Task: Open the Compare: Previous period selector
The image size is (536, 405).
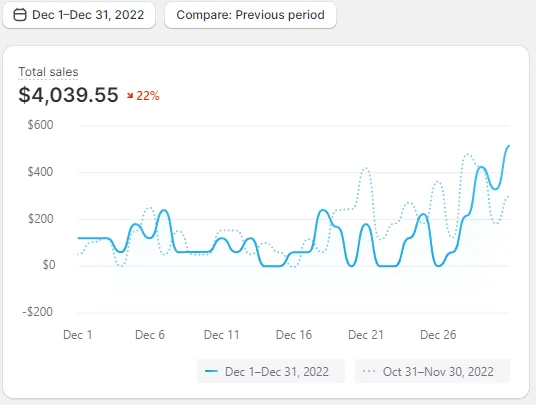Action: tap(250, 15)
